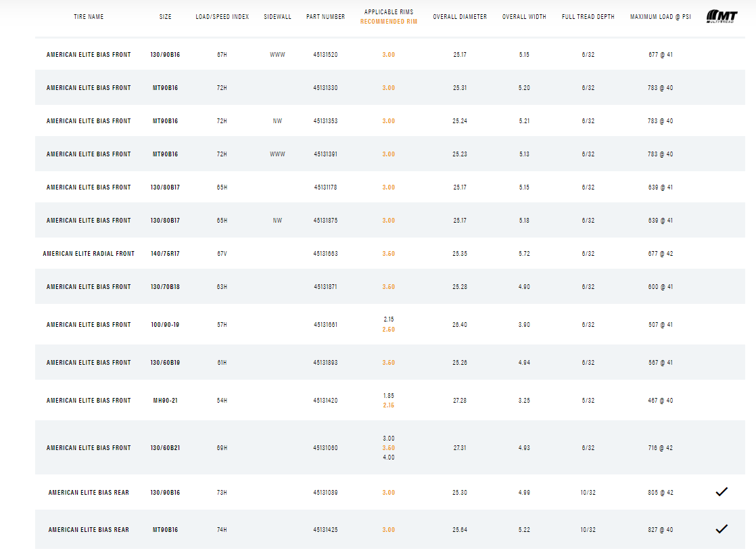Click the American Elite Radial Front tire name

pyautogui.click(x=89, y=254)
